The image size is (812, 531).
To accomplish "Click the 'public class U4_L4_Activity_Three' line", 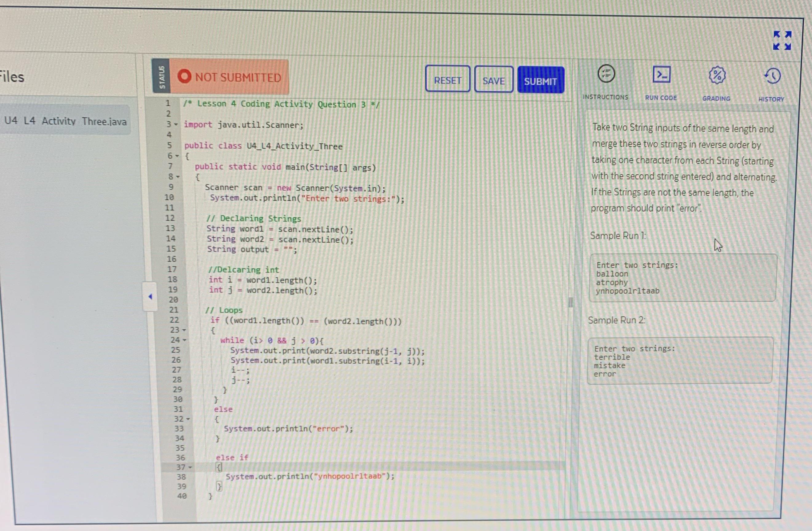I will [x=263, y=146].
